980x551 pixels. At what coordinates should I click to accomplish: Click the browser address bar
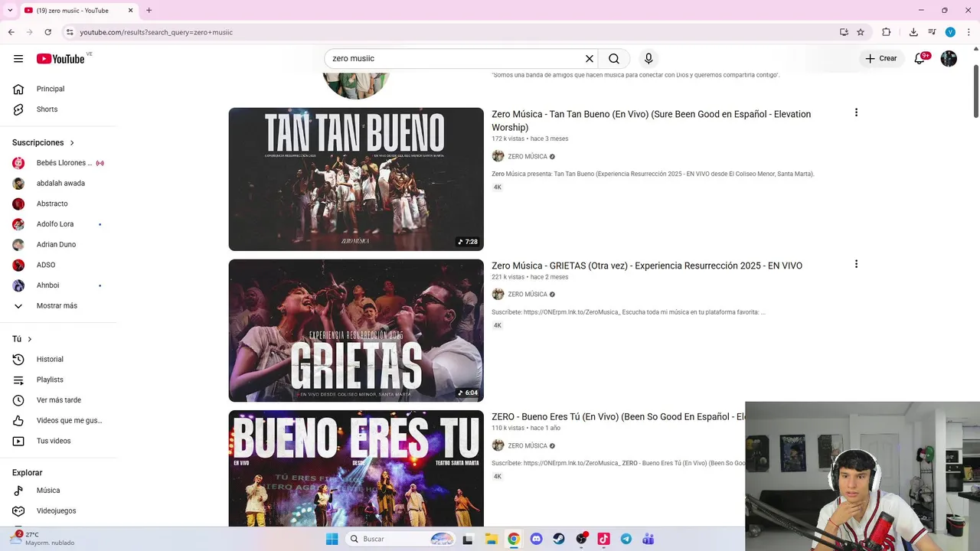(452, 32)
